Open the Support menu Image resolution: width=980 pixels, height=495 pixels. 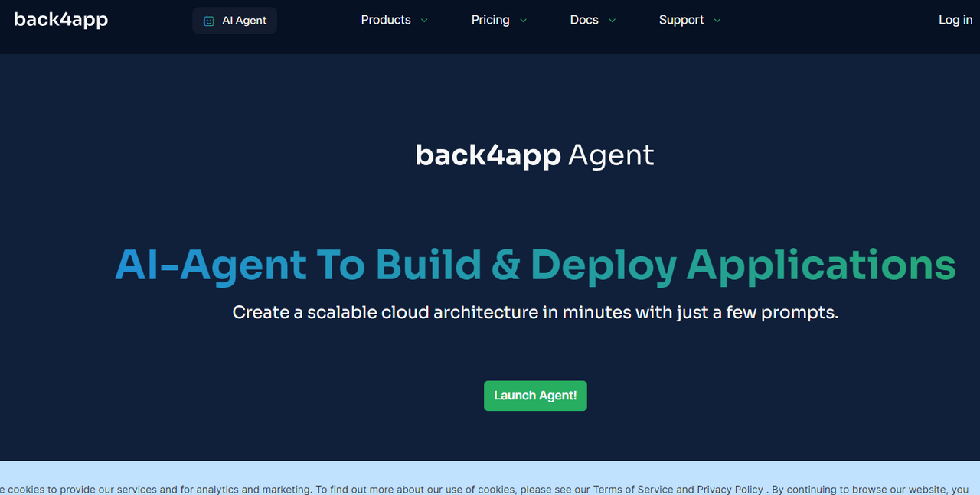[681, 20]
